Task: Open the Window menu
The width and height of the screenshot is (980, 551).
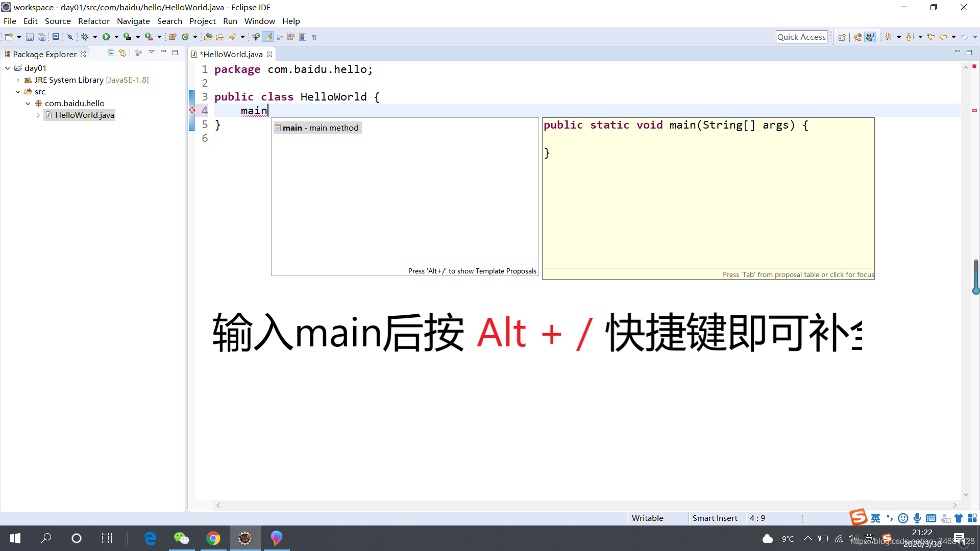Action: coord(259,21)
